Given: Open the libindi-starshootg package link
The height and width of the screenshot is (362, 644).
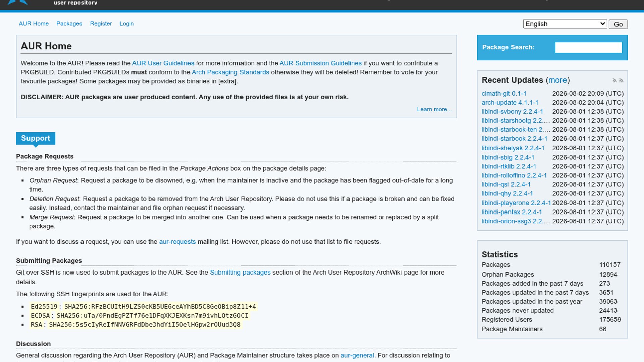Looking at the screenshot, I should [x=516, y=120].
